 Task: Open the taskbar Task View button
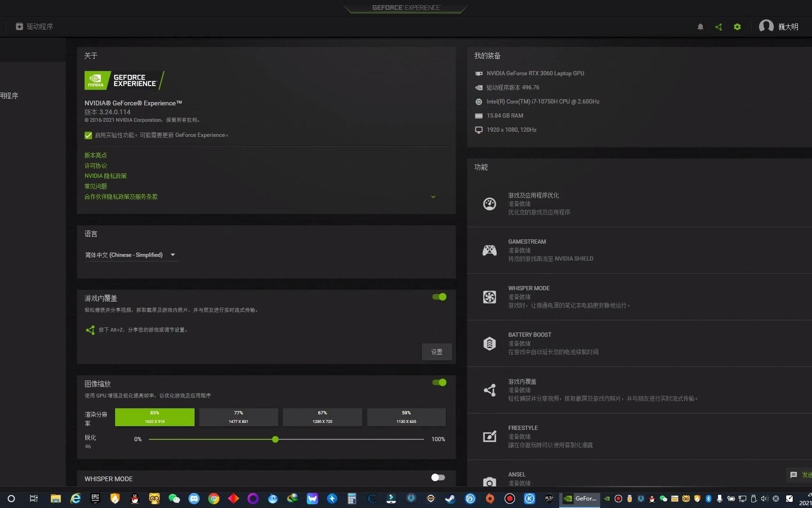pos(33,499)
